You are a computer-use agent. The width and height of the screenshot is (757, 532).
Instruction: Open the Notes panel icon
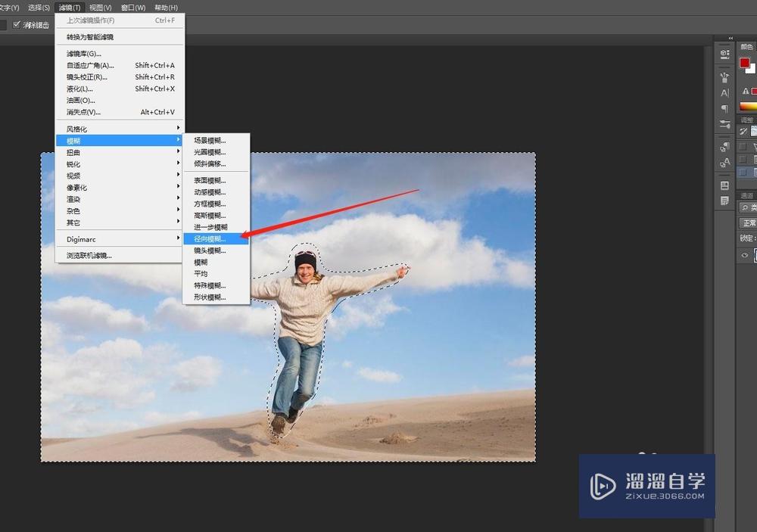click(724, 201)
